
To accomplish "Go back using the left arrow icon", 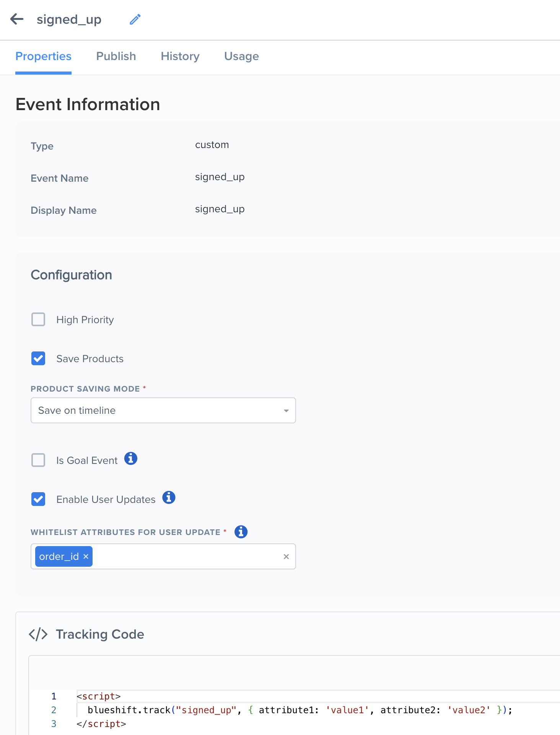I will coord(17,19).
